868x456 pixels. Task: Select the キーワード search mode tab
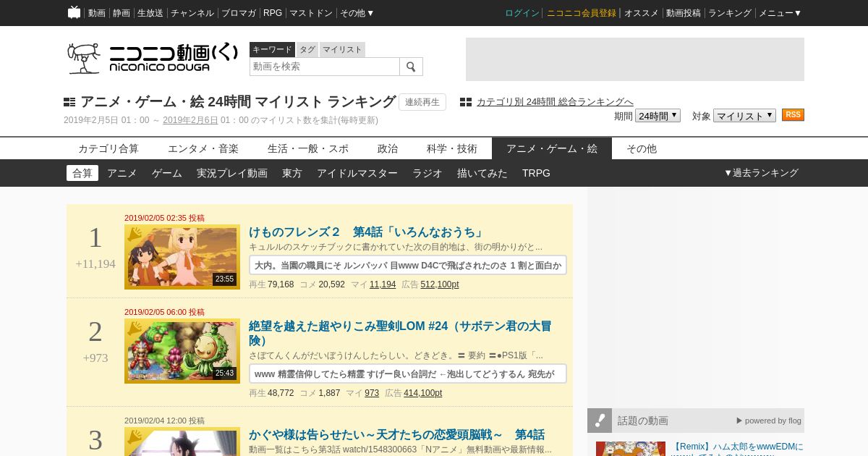tap(272, 49)
